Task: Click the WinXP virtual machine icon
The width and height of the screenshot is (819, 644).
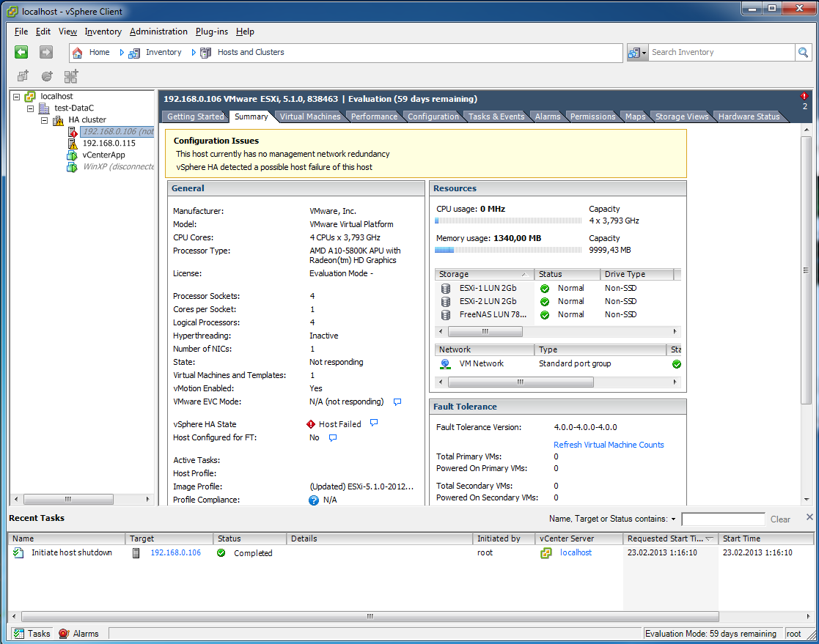Action: pyautogui.click(x=72, y=167)
